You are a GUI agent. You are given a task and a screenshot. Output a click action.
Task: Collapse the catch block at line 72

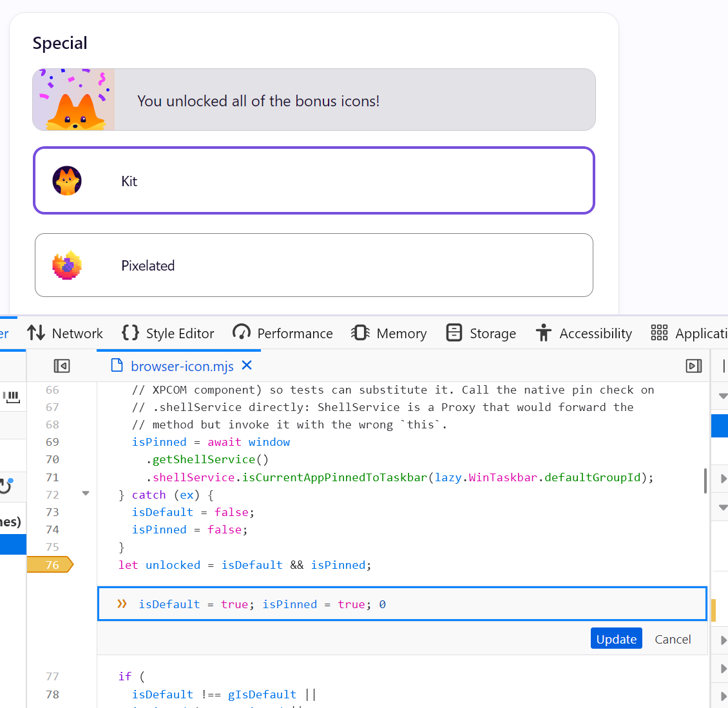[86, 493]
